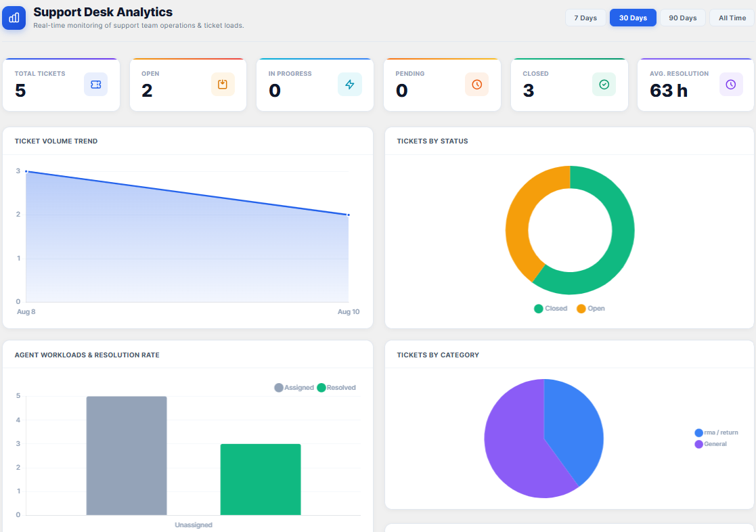Image resolution: width=756 pixels, height=532 pixels.
Task: Click the Open tickets count 2
Action: (147, 91)
